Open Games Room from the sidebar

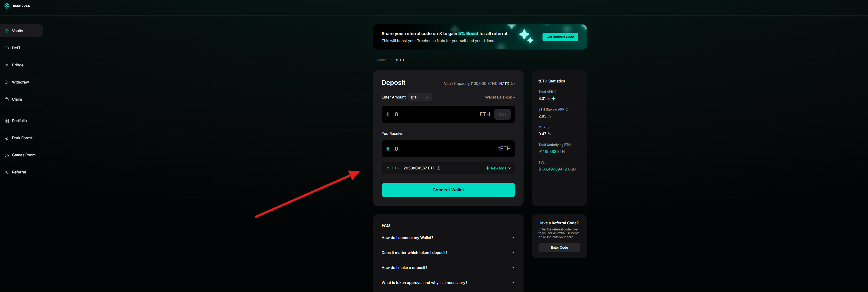point(22,155)
